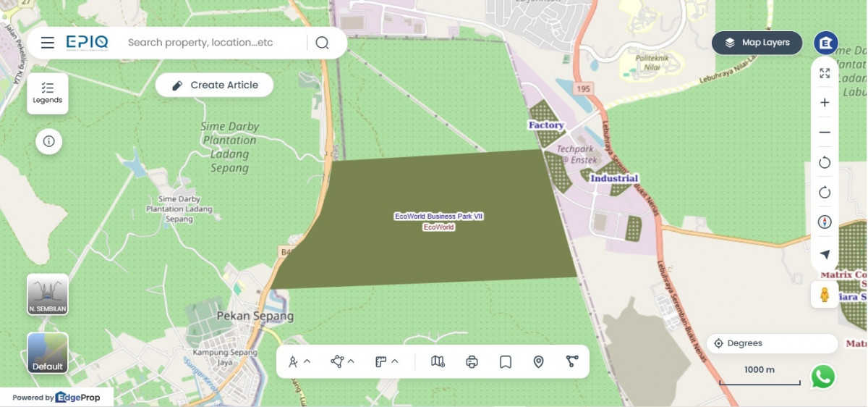The width and height of the screenshot is (868, 407).
Task: Click the Create Article button
Action: (x=215, y=85)
